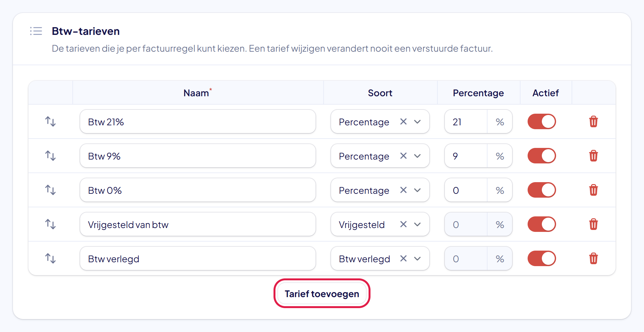Delete the Btw verlegd rate
The width and height of the screenshot is (644, 332).
click(594, 259)
